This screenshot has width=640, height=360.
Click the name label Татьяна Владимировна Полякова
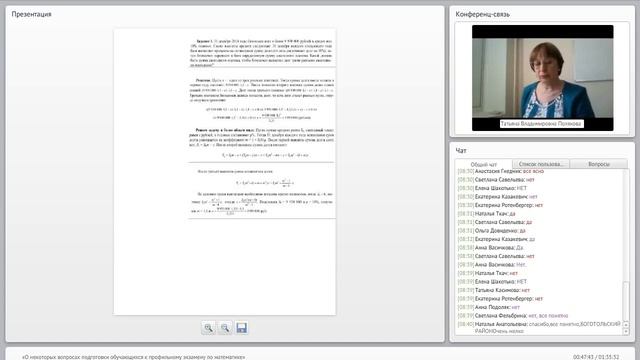click(541, 124)
